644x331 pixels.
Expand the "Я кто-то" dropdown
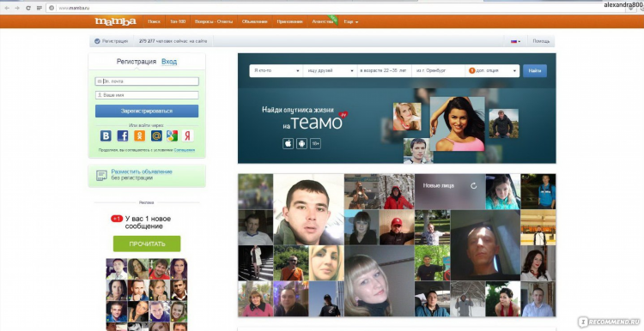(x=276, y=71)
